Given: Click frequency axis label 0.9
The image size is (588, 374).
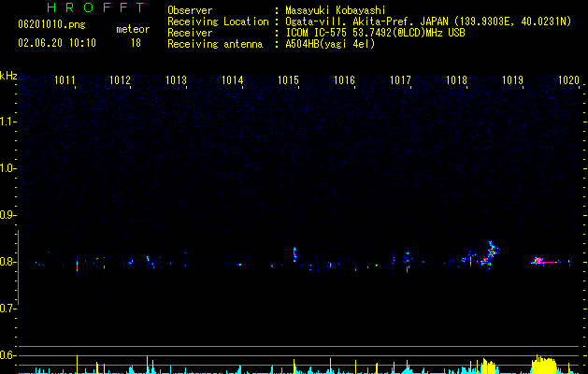Looking at the screenshot, I should click(x=7, y=215).
